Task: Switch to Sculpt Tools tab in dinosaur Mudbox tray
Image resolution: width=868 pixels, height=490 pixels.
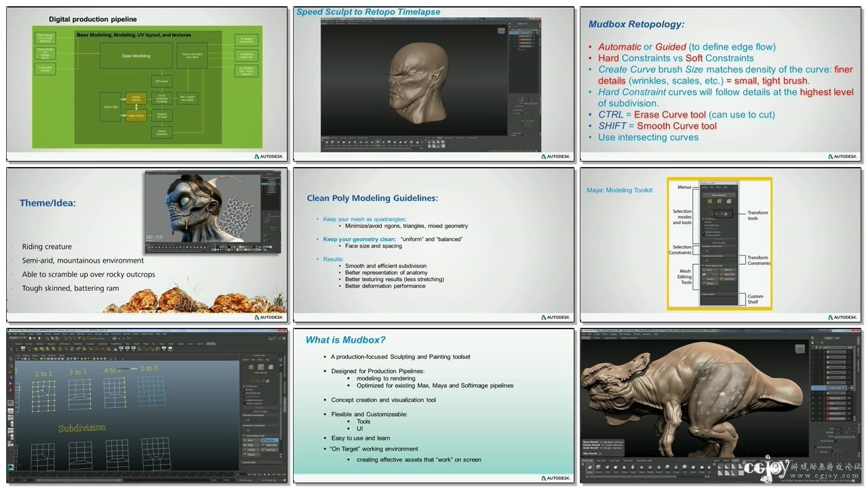Action: pyautogui.click(x=589, y=461)
